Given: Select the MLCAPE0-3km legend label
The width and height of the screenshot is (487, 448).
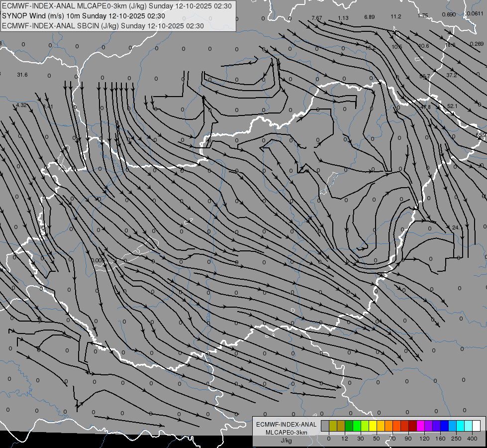Looking at the screenshot, I should tap(287, 433).
